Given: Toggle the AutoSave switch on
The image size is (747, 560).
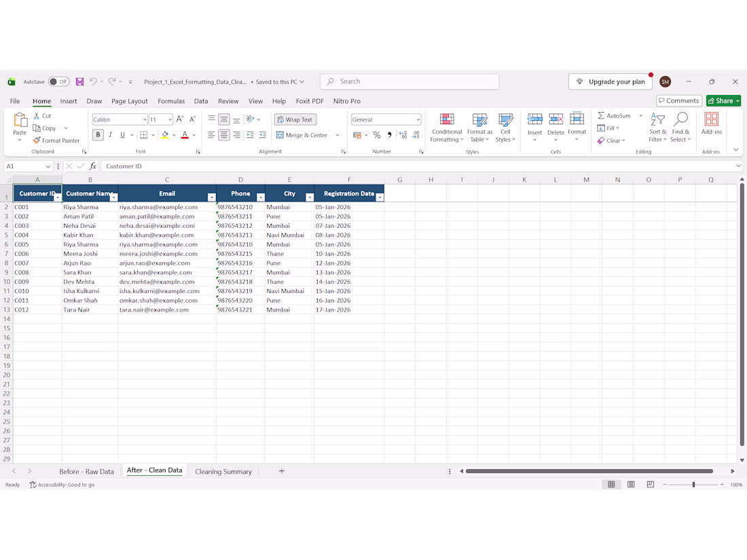Looking at the screenshot, I should [x=58, y=82].
